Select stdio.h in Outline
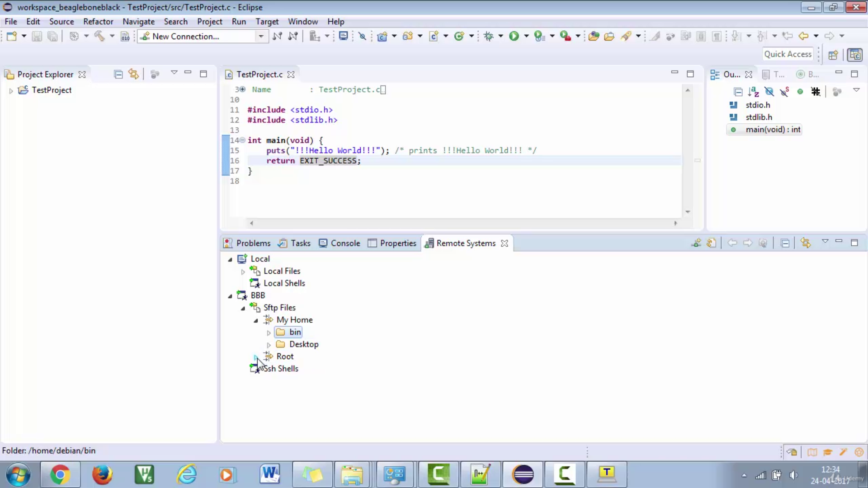This screenshot has height=488, width=868. 758,105
